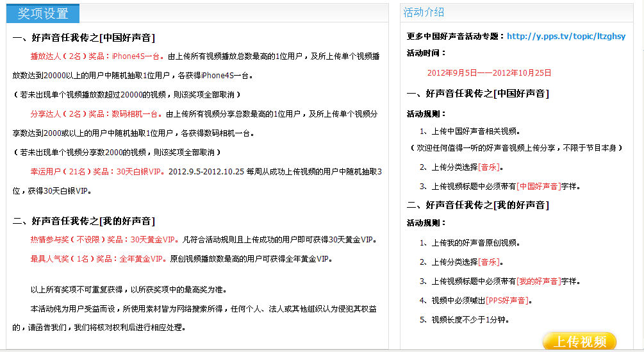Click rule 1、上传中国好声音相关视频

pos(470,131)
